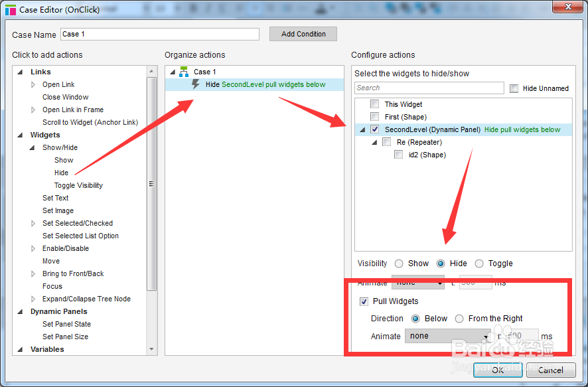This screenshot has width=588, height=387.
Task: Expand the Open Link in Frame actions
Action: [33, 110]
